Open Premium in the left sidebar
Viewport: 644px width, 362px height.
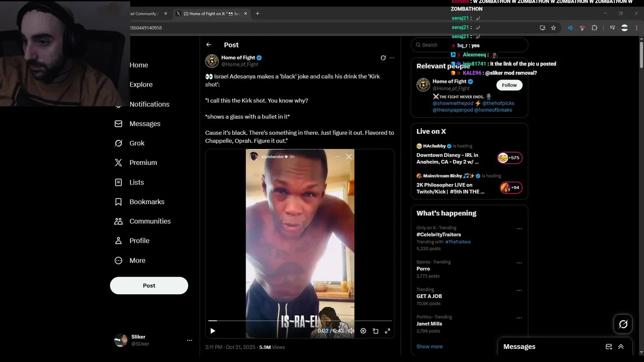(136, 162)
